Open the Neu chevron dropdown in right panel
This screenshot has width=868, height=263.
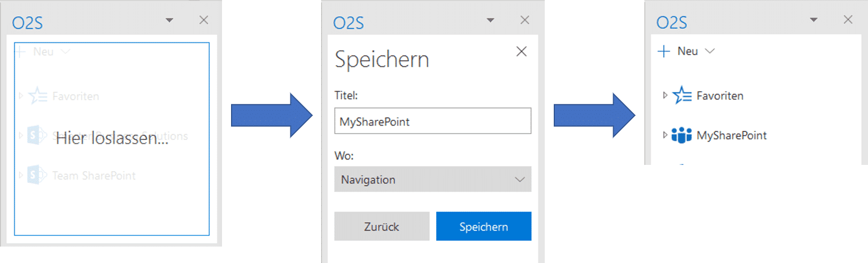710,51
